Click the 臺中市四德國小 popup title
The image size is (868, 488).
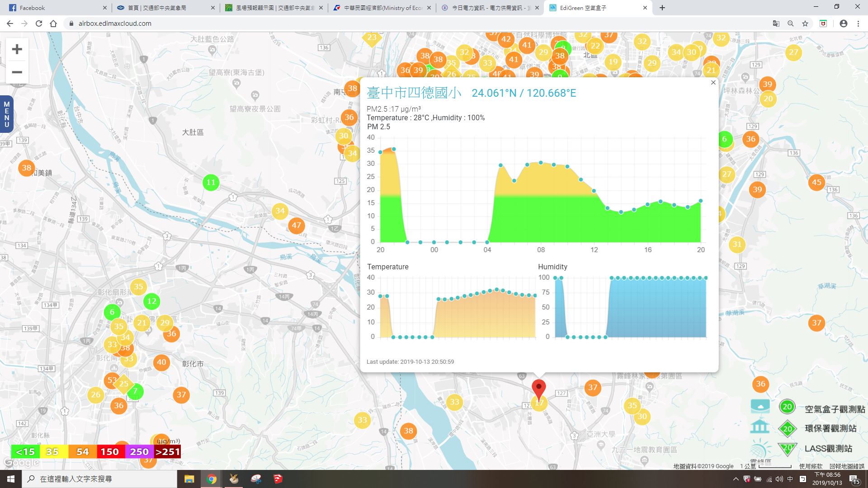point(414,93)
